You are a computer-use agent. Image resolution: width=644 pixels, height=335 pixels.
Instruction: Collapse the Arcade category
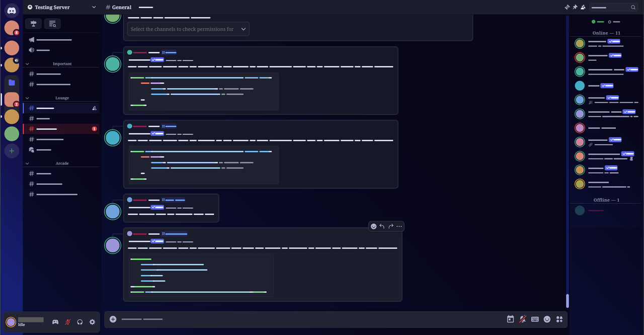pos(61,163)
